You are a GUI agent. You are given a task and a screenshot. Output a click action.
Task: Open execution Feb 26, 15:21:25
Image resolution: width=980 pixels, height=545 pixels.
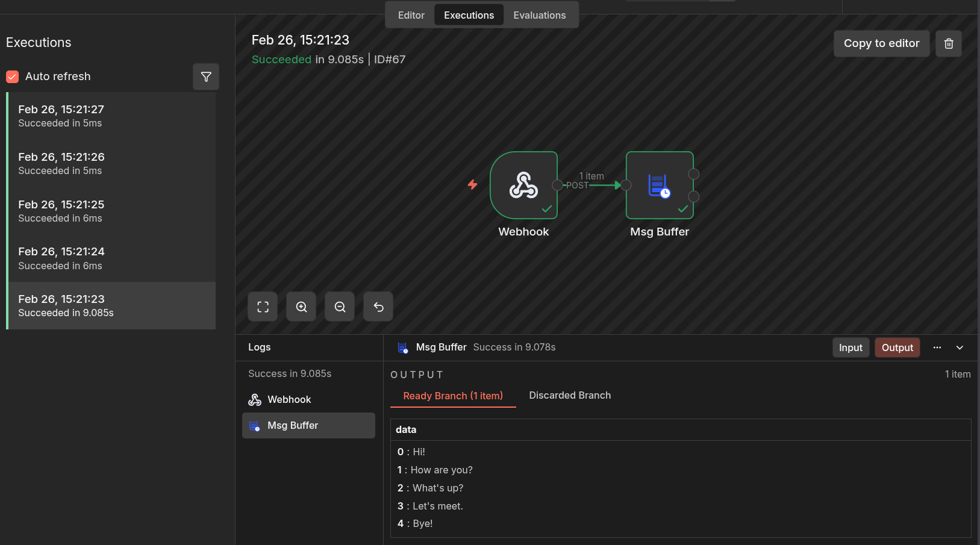pyautogui.click(x=112, y=211)
